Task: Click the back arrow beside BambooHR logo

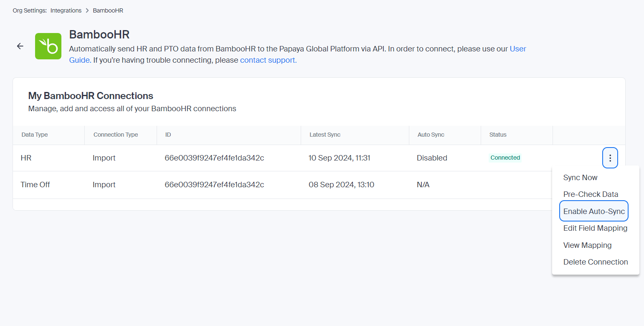Action: [20, 46]
